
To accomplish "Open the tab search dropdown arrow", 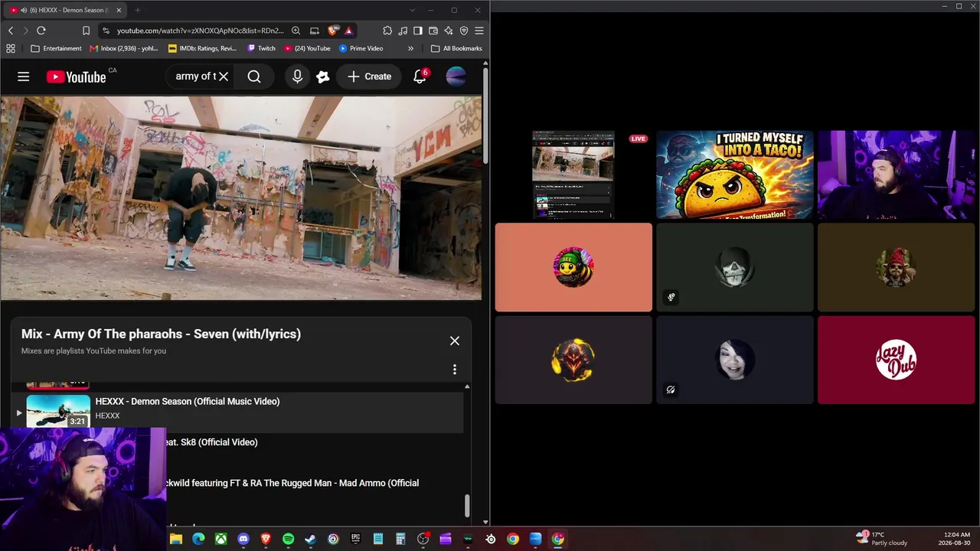I will 412,10.
